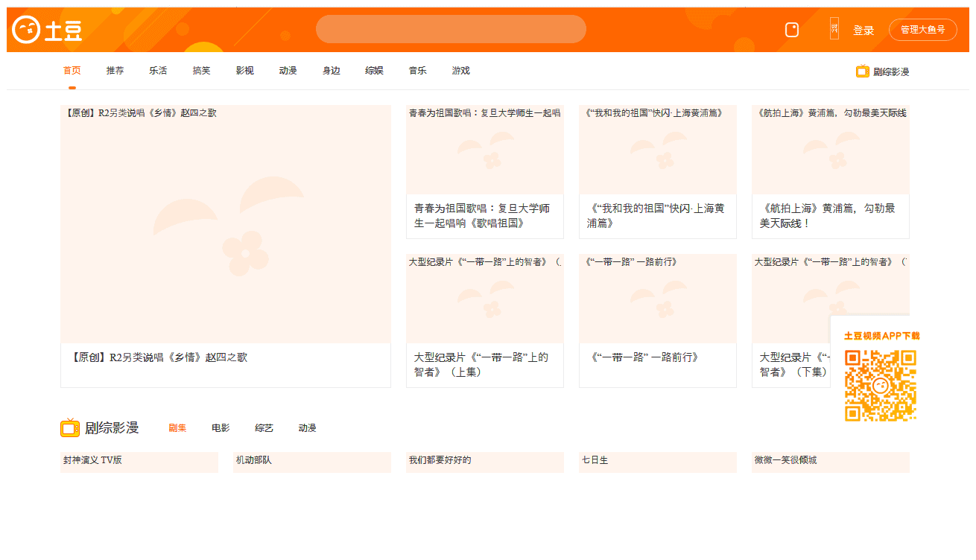976x560 pixels.
Task: Click the TV icon beside top-right 剧综影漫
Action: [863, 71]
